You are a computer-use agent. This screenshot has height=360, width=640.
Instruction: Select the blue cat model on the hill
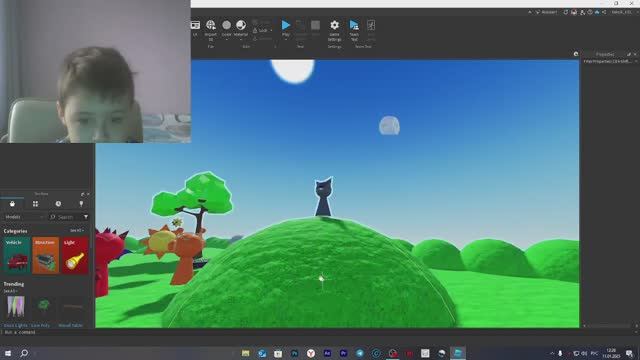click(x=324, y=197)
